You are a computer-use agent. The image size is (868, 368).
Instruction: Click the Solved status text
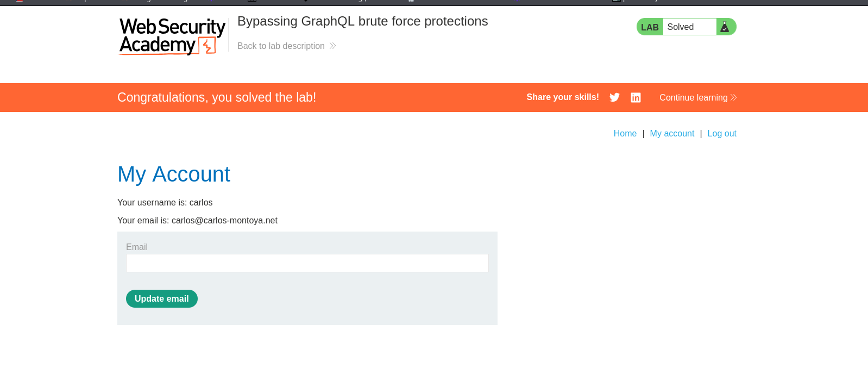(681, 27)
